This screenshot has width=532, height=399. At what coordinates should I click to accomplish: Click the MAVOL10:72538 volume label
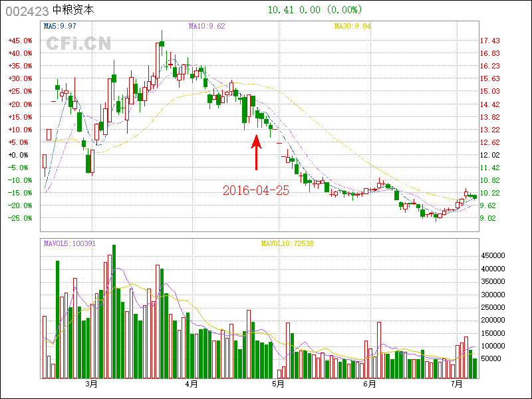click(287, 243)
